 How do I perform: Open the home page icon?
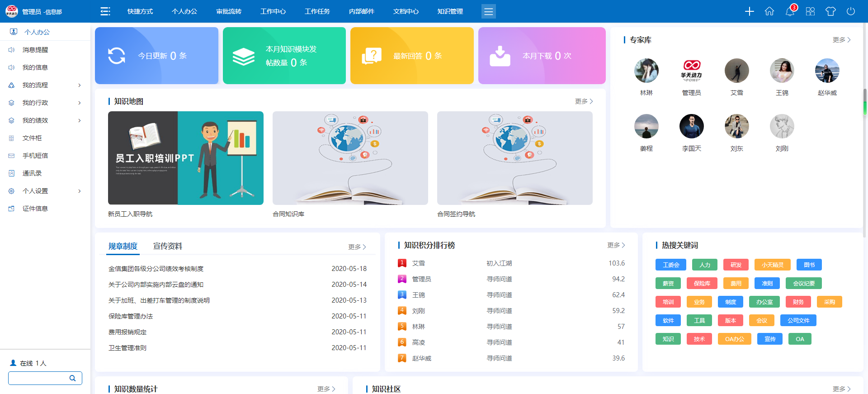(x=769, y=11)
